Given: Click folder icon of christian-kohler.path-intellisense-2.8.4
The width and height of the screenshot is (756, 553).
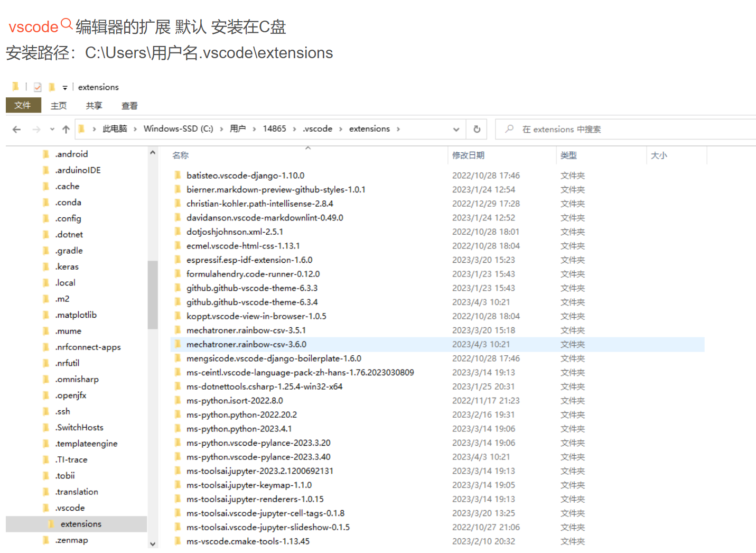Looking at the screenshot, I should tap(178, 203).
